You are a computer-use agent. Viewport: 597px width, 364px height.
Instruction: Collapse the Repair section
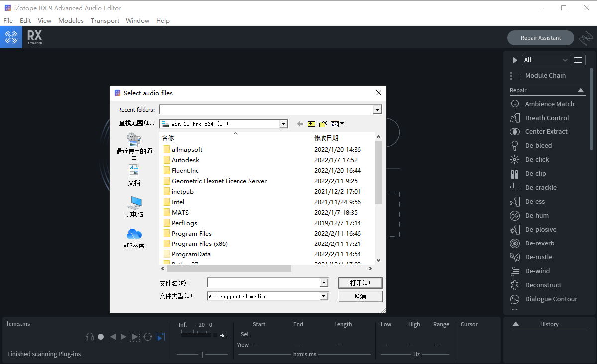[581, 90]
